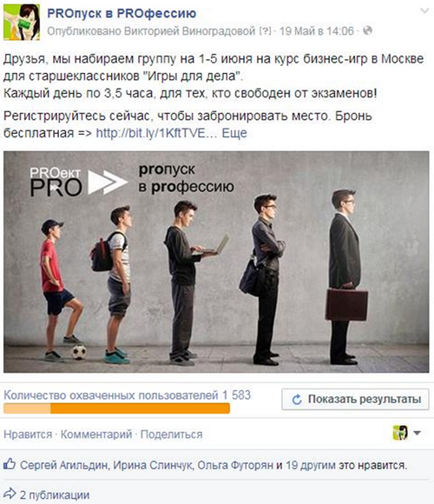Expand the post text with Еще
This screenshot has width=434, height=504.
coord(234,133)
